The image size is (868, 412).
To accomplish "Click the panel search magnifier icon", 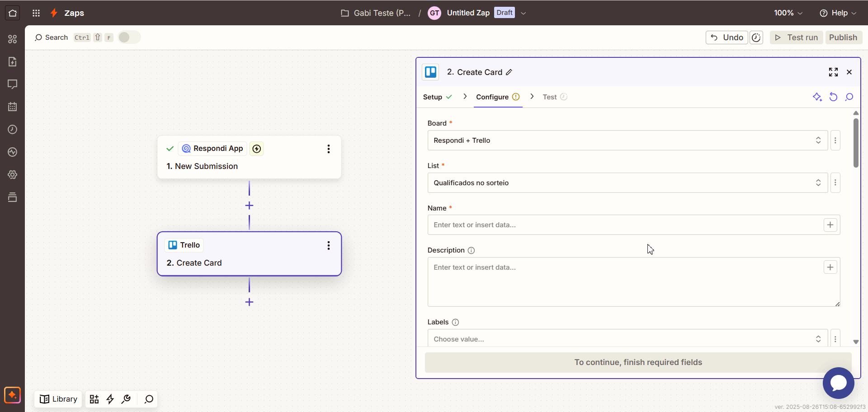I will [849, 97].
